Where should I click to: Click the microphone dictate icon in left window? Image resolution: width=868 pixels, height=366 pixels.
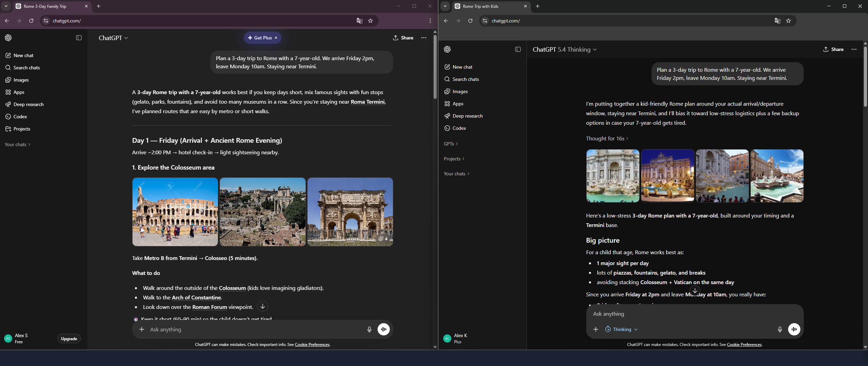point(369,329)
